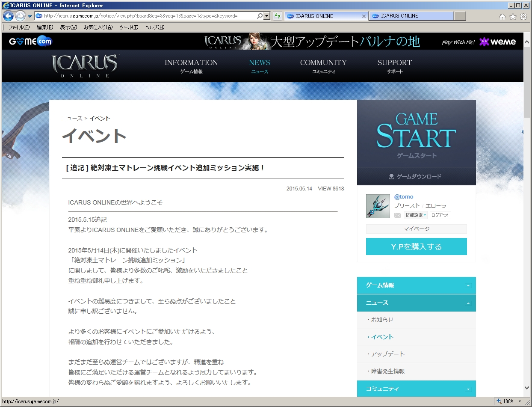Click the GAME START button
The width and height of the screenshot is (532, 407).
(417, 134)
